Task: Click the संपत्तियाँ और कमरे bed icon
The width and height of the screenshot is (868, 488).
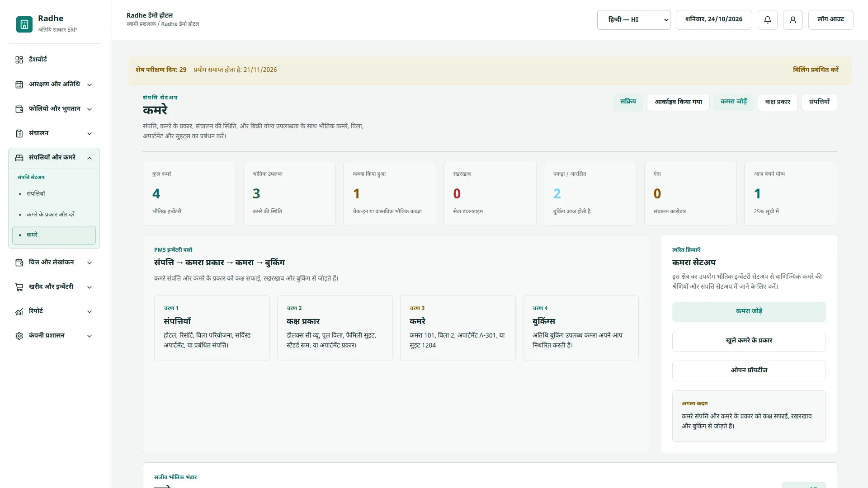Action: click(19, 158)
